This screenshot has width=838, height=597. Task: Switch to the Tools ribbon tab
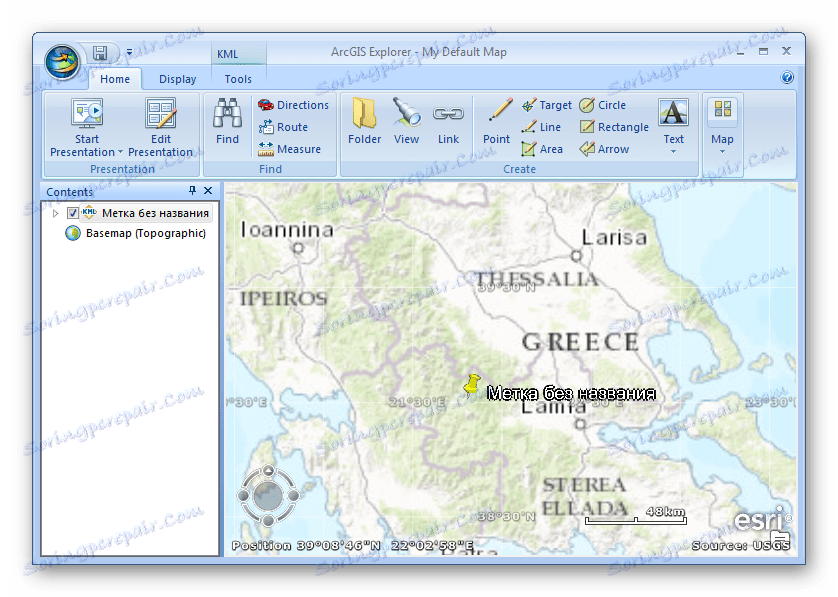tap(238, 79)
